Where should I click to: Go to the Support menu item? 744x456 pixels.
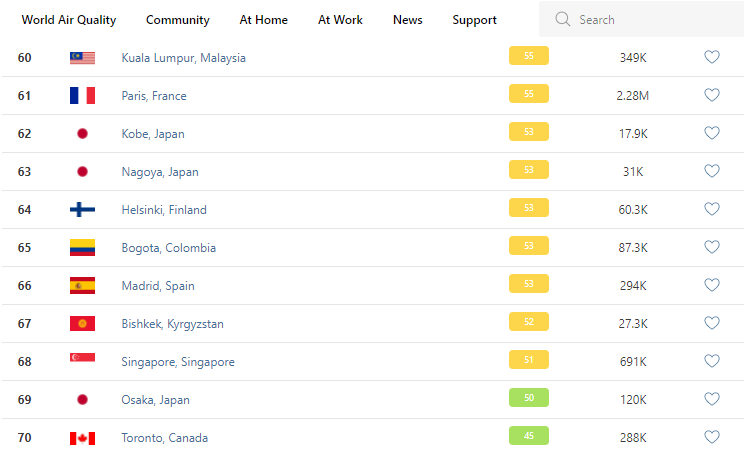click(474, 20)
